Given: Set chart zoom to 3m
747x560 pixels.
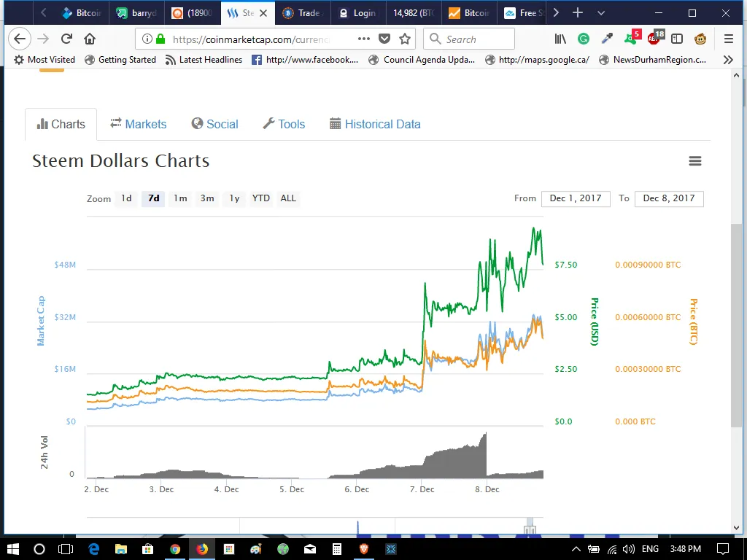Looking at the screenshot, I should 207,198.
